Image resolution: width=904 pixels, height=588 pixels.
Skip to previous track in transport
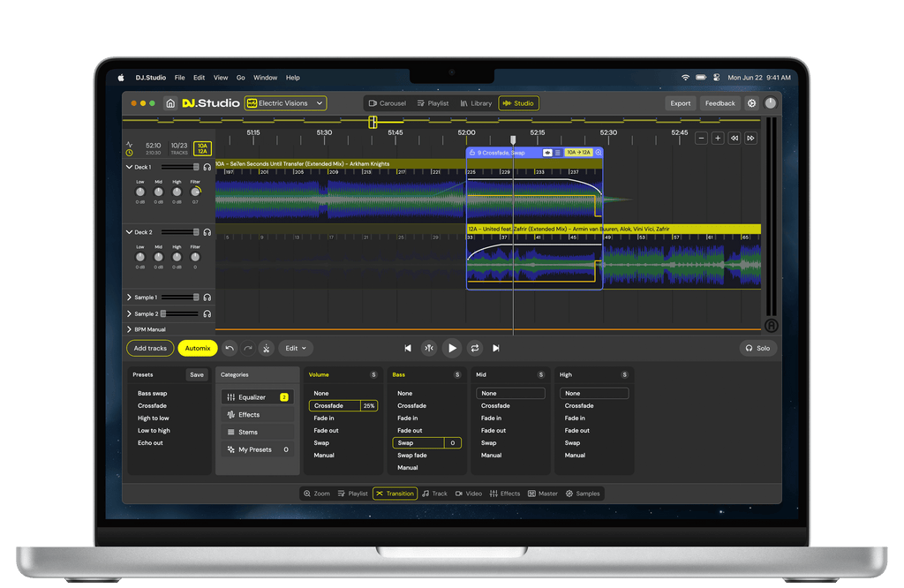tap(408, 348)
